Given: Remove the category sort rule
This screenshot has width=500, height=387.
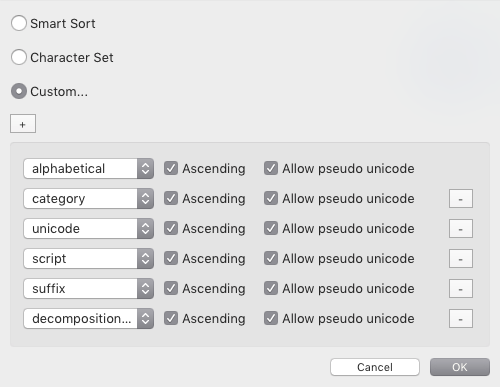Looking at the screenshot, I should (461, 199).
